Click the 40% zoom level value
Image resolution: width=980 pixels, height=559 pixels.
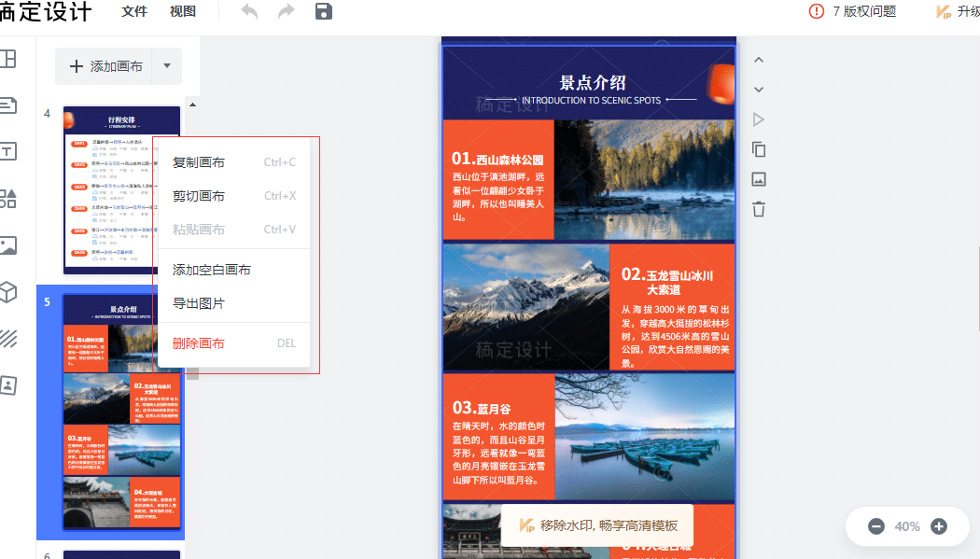[x=907, y=526]
